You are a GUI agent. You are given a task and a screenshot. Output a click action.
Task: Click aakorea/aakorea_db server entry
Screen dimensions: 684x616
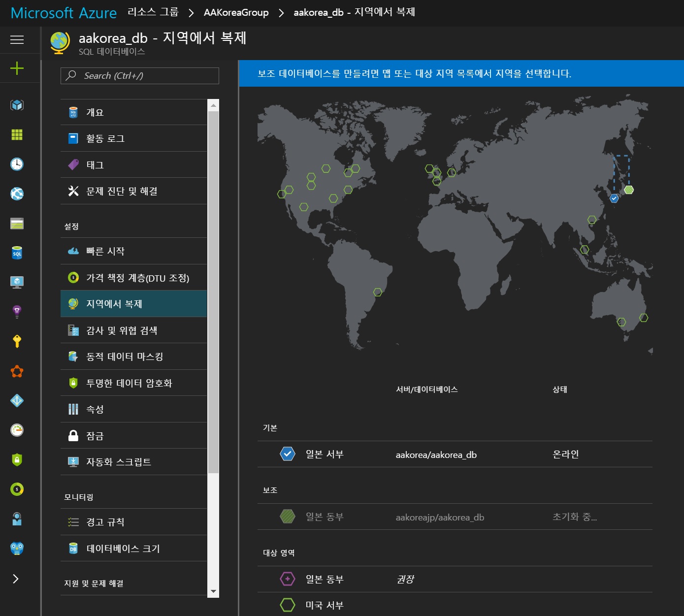coord(436,455)
